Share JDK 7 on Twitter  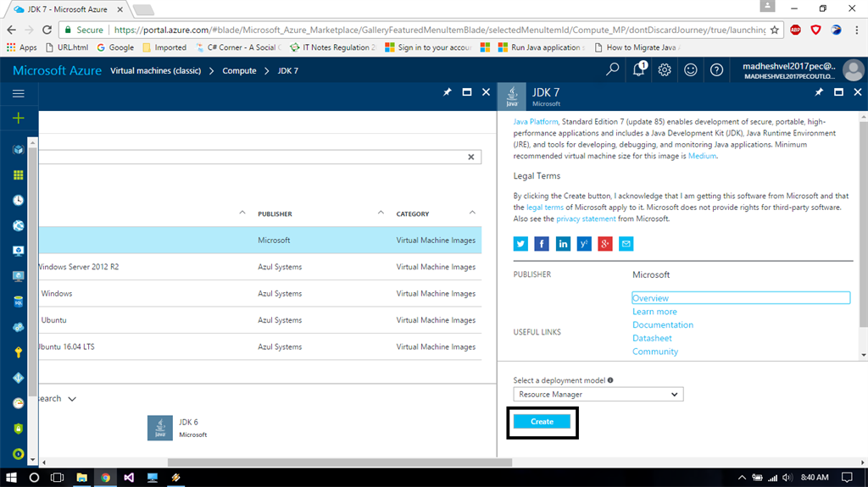point(520,244)
